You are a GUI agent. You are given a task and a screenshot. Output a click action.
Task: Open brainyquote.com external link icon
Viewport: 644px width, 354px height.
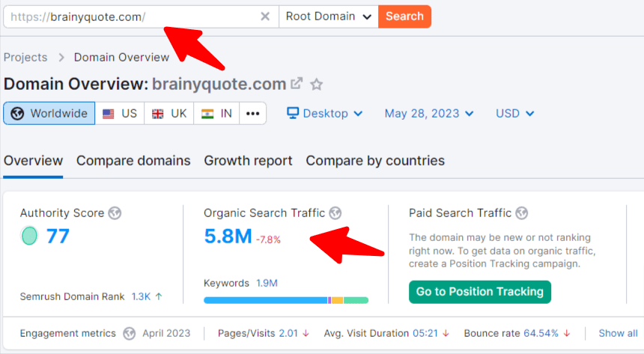tap(297, 84)
